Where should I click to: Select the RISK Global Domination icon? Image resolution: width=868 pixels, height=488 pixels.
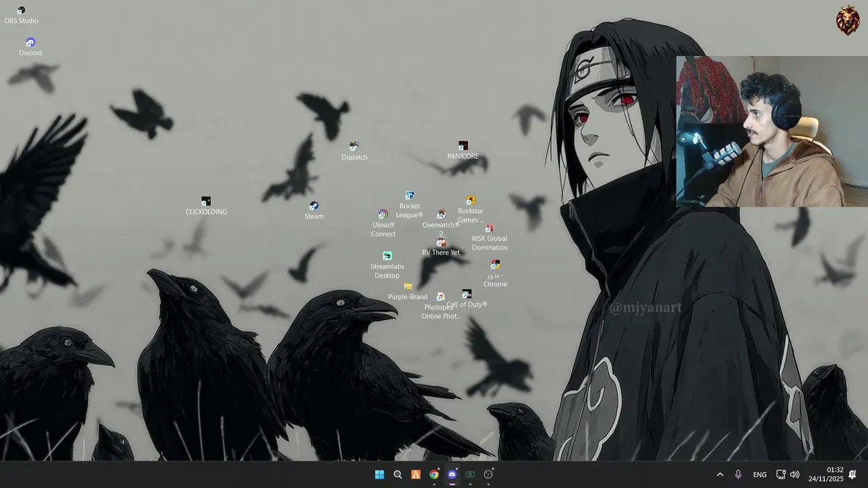(490, 237)
